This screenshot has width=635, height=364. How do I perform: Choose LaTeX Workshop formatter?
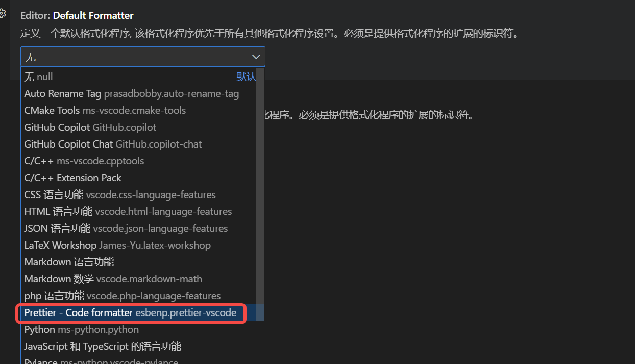[139, 245]
